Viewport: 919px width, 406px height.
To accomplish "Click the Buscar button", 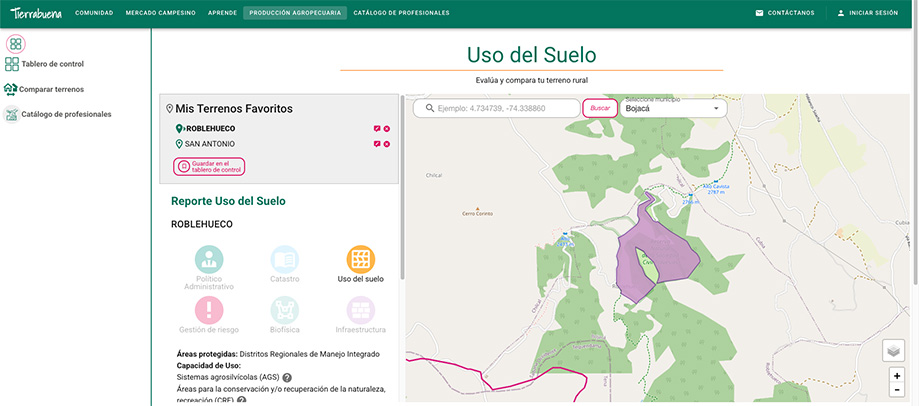I will pos(600,108).
